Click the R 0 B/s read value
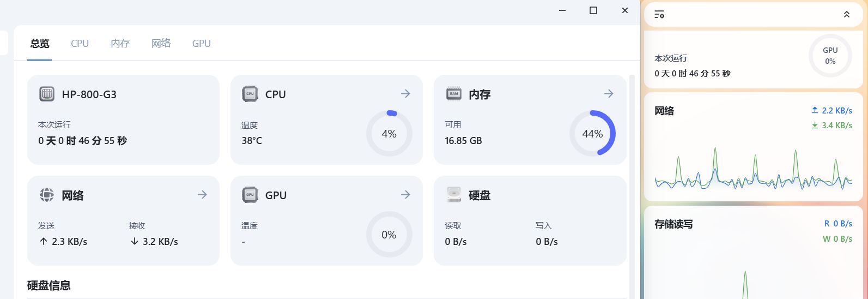This screenshot has height=299, width=868. (x=838, y=223)
